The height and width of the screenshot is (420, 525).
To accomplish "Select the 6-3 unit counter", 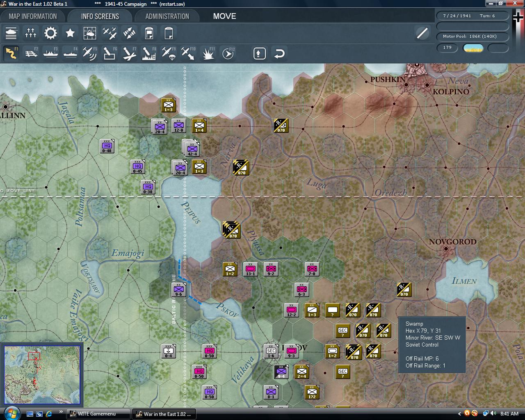I will 301,290.
